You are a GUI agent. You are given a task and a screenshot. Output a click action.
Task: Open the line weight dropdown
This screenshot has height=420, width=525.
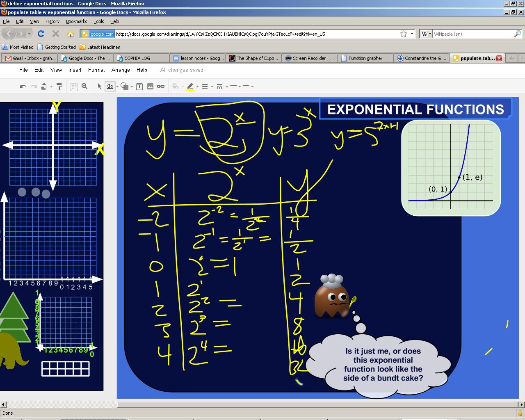(x=212, y=86)
